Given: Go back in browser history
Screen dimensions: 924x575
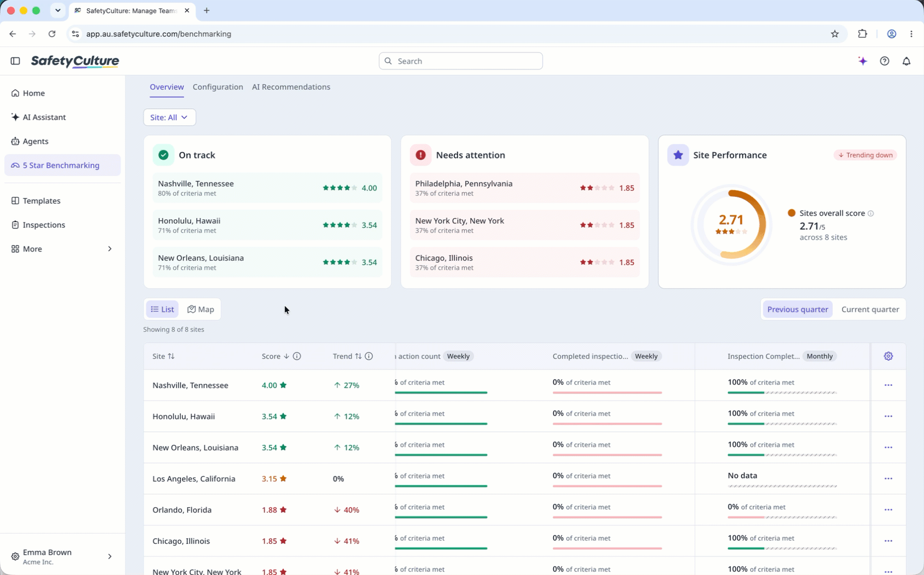Looking at the screenshot, I should (13, 34).
